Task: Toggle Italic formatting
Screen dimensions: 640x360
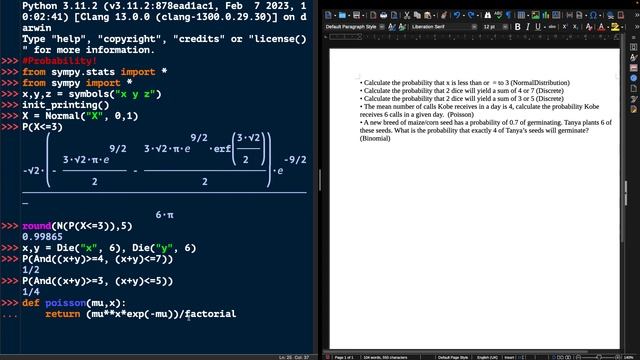Action: 528,27
